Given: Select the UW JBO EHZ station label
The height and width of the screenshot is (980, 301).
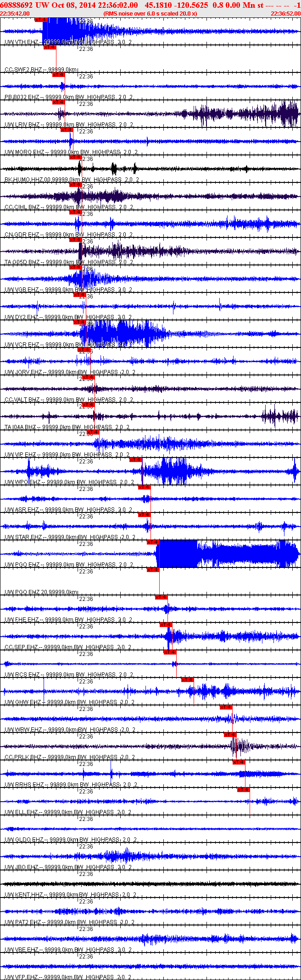Looking at the screenshot, I should point(68,867).
